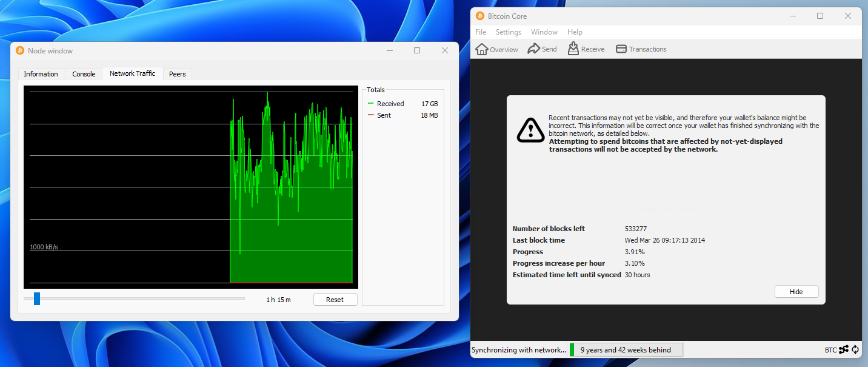Open the Send arrow icon in the toolbar
868x367 pixels.
[533, 49]
